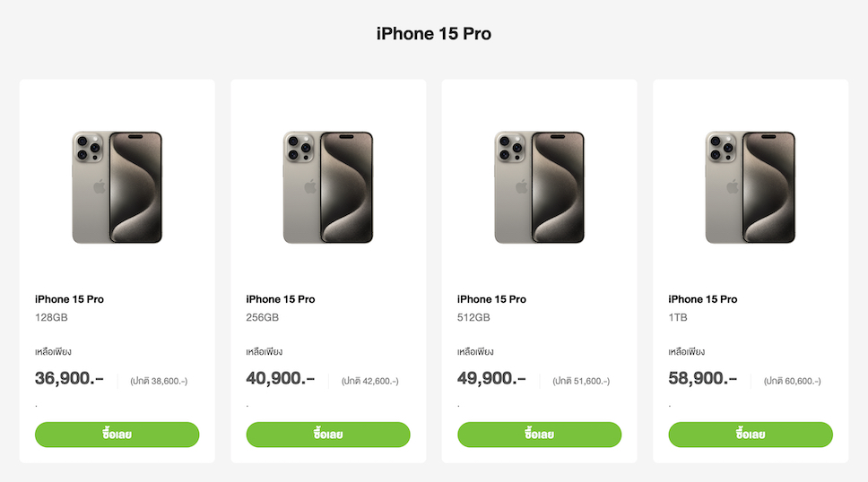
Task: Click the 36,900.- sale price
Action: point(69,378)
